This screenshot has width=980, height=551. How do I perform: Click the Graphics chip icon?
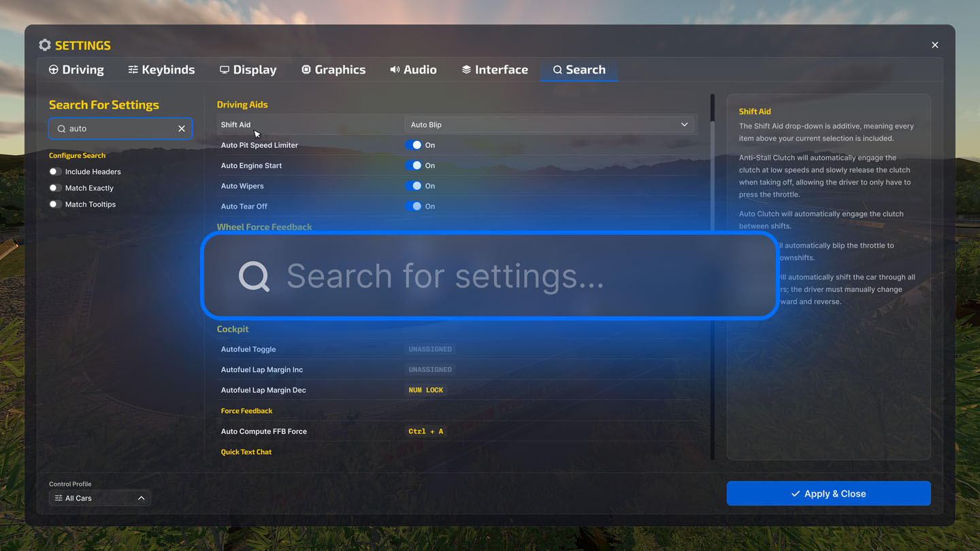[306, 70]
